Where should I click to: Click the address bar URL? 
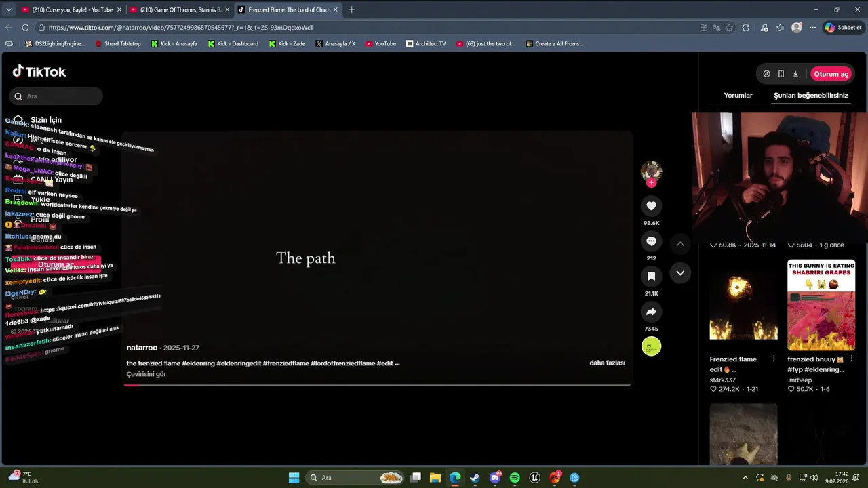tap(181, 28)
